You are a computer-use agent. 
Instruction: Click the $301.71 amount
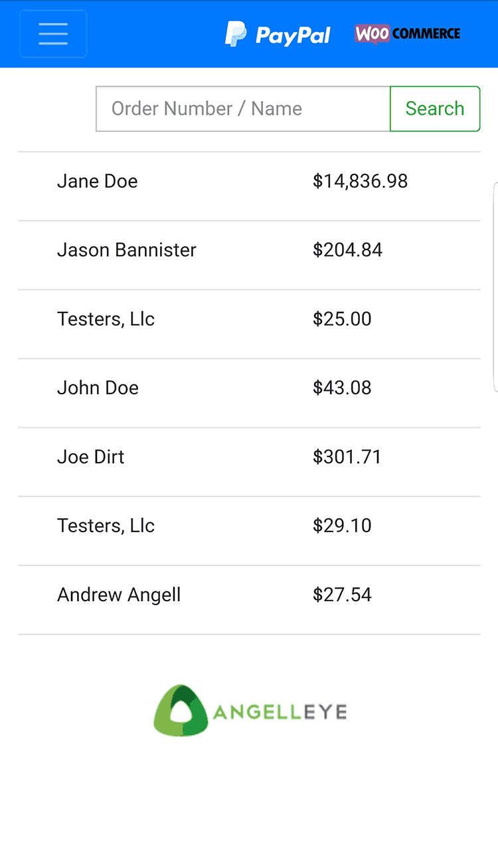[347, 457]
